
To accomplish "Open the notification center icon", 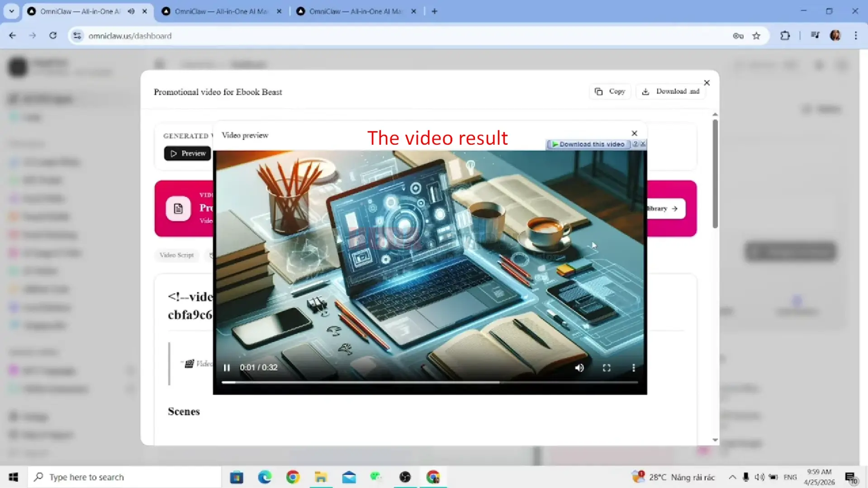I will [x=850, y=478].
